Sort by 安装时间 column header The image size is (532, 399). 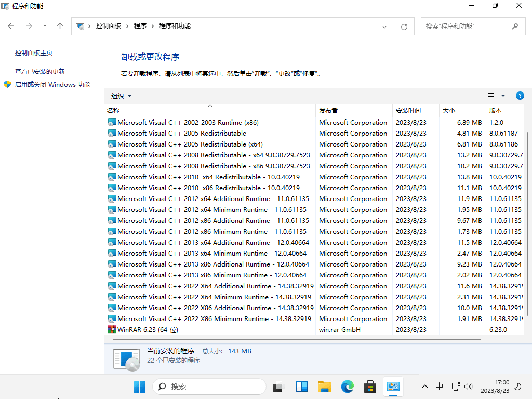416,111
